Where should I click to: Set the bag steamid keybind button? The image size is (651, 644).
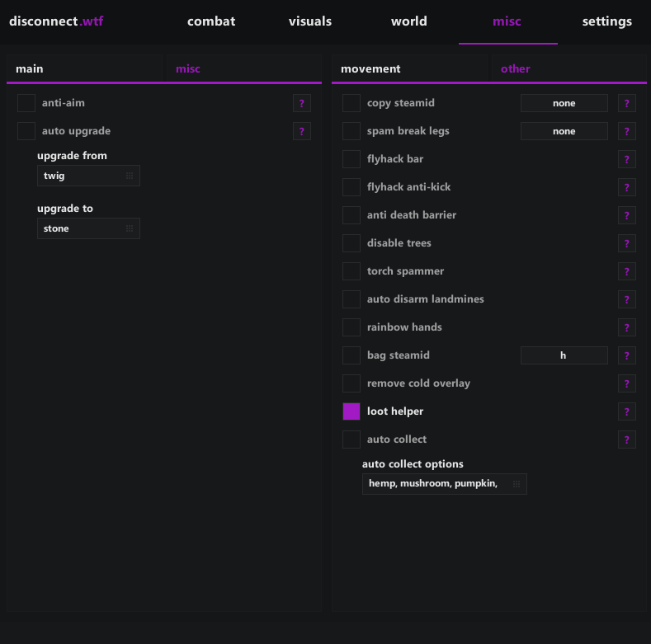pos(564,355)
